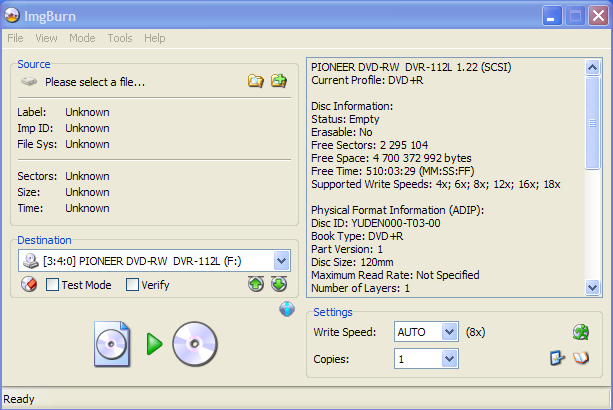Click the 'Free Sectors: 2 295 104' line

(369, 145)
